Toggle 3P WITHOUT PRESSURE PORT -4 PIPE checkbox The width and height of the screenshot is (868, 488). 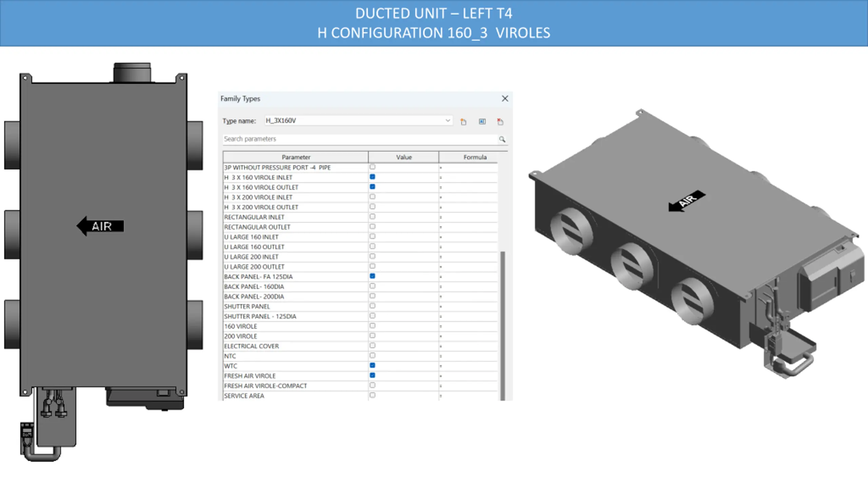(x=372, y=167)
